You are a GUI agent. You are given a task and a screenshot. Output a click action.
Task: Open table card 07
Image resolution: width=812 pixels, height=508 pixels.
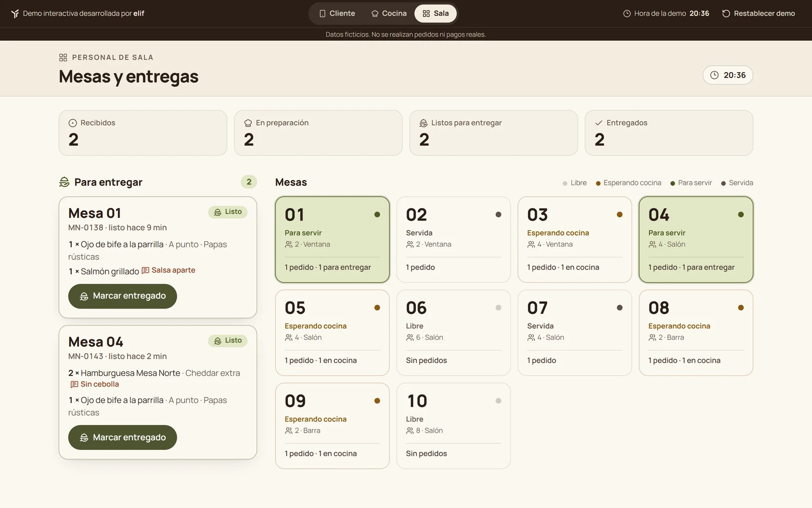click(x=575, y=333)
